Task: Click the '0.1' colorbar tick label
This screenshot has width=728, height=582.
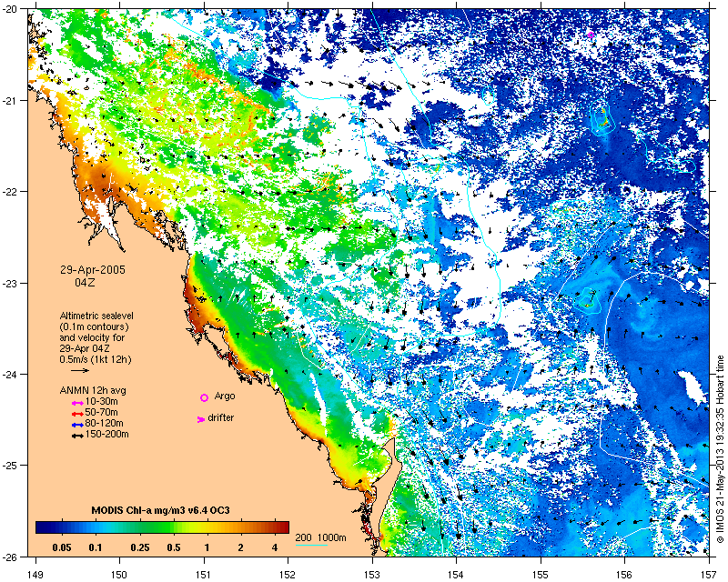Action: [96, 547]
